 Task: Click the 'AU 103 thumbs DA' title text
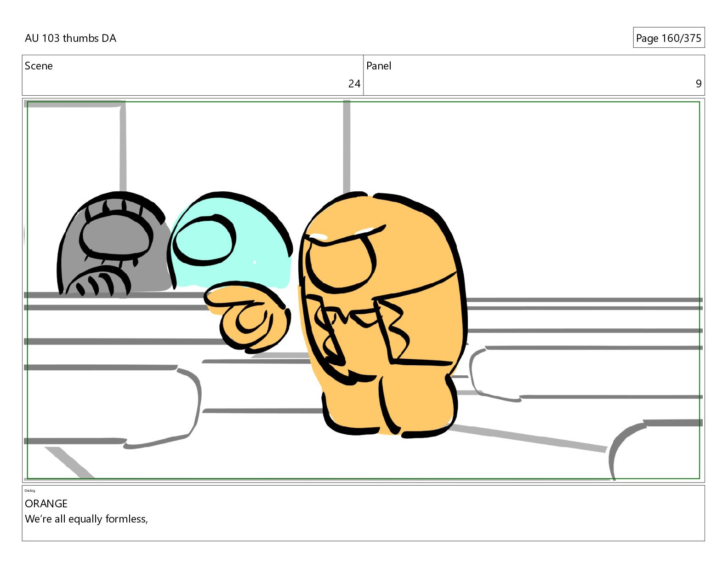(x=70, y=38)
